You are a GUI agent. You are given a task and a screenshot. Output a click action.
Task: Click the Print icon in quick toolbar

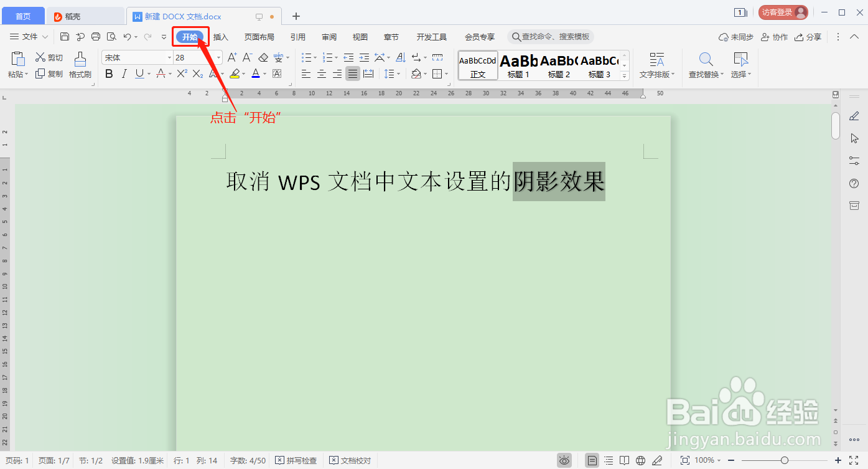point(96,37)
